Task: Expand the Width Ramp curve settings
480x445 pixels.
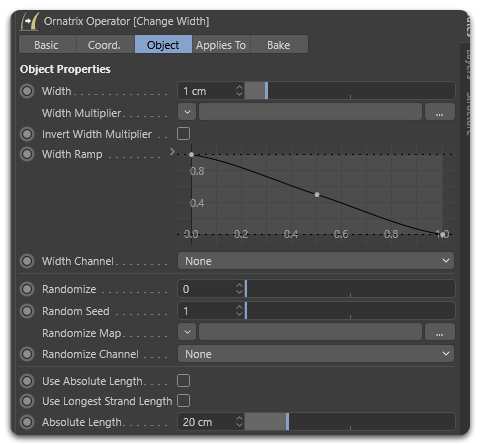Action: pos(172,152)
